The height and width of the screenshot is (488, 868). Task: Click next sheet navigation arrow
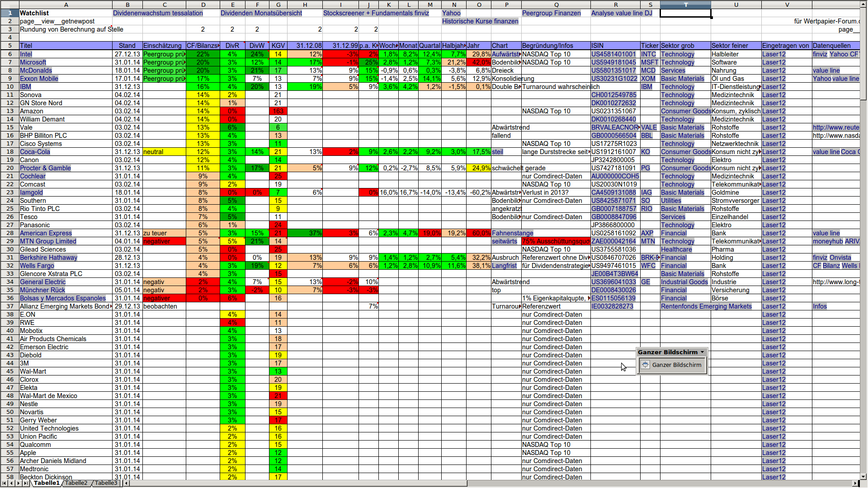click(19, 483)
